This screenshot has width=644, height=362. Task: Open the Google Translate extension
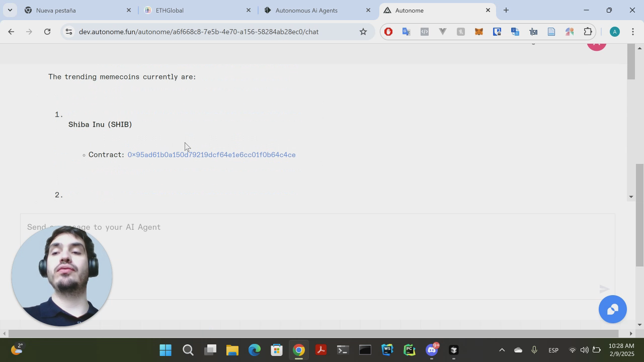click(407, 32)
